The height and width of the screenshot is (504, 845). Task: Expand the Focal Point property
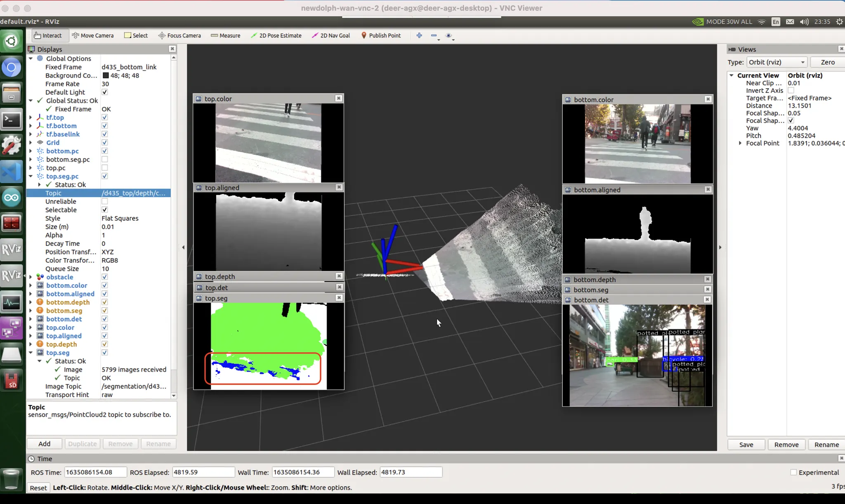click(x=740, y=143)
